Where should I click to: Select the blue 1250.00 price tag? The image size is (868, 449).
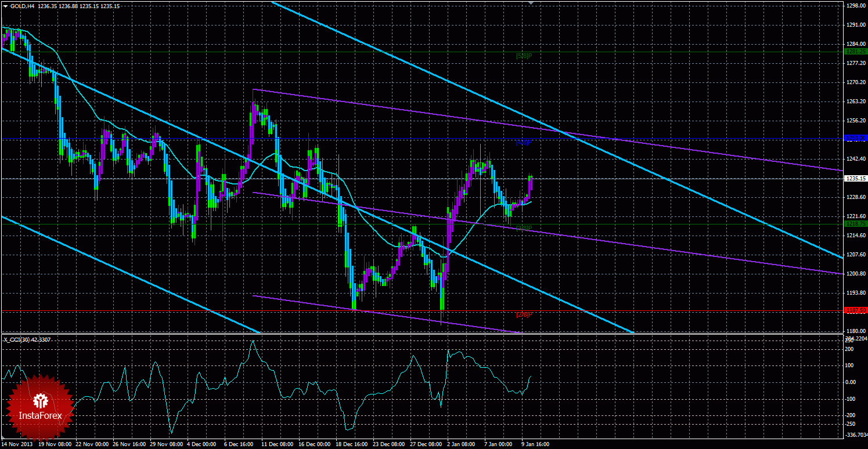[x=856, y=138]
